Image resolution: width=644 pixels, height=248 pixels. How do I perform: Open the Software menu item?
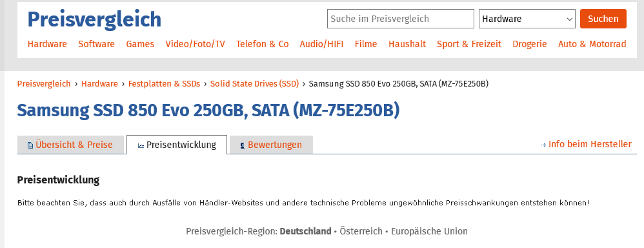tap(97, 44)
